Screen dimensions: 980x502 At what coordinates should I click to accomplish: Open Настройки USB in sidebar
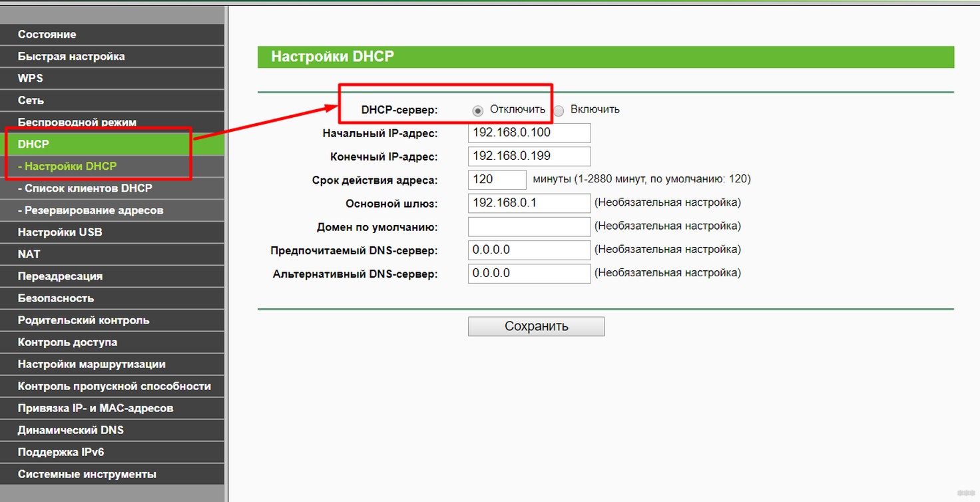point(112,232)
